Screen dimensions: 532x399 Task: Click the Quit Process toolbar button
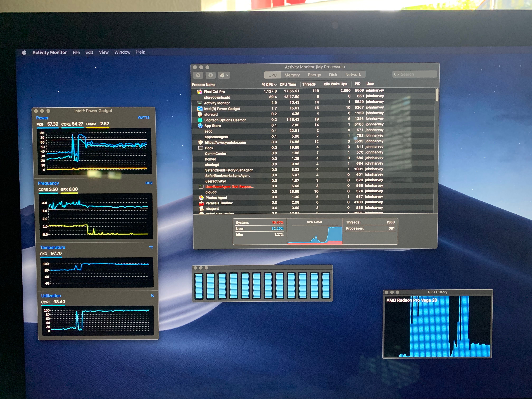(x=198, y=75)
